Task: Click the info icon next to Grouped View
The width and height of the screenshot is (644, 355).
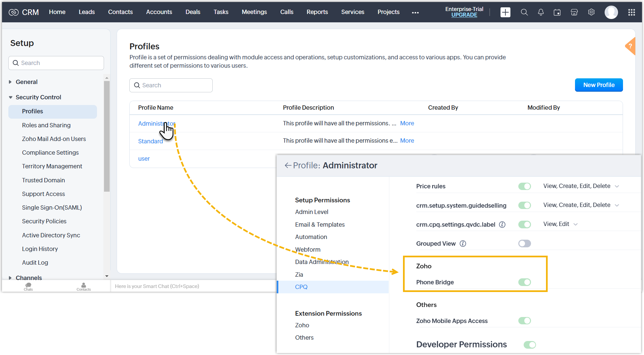Action: [x=463, y=244]
